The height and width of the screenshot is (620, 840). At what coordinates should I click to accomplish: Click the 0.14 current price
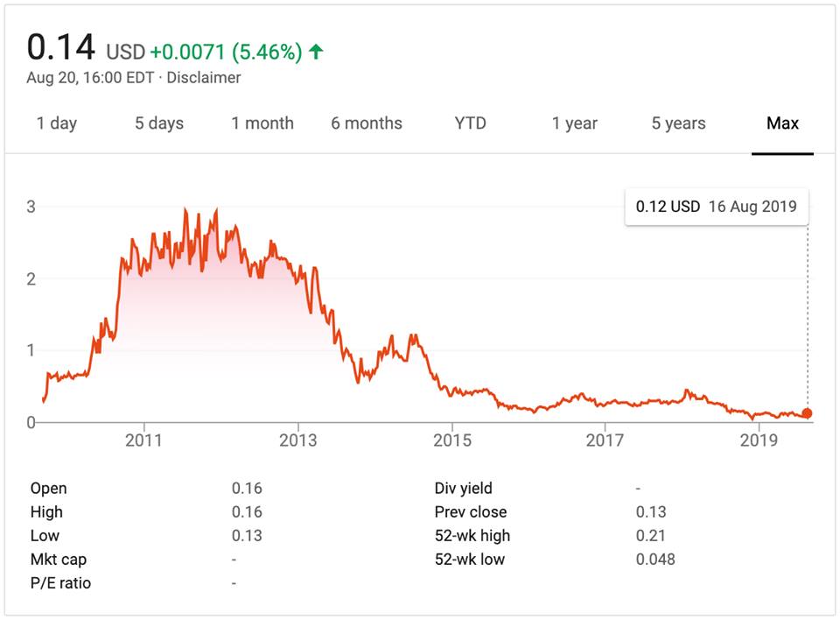(60, 47)
